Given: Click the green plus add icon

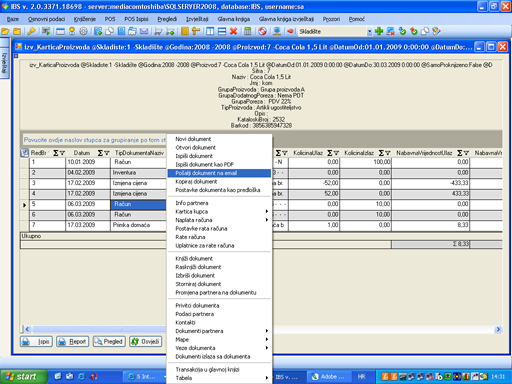Looking at the screenshot, I should tap(379, 31).
